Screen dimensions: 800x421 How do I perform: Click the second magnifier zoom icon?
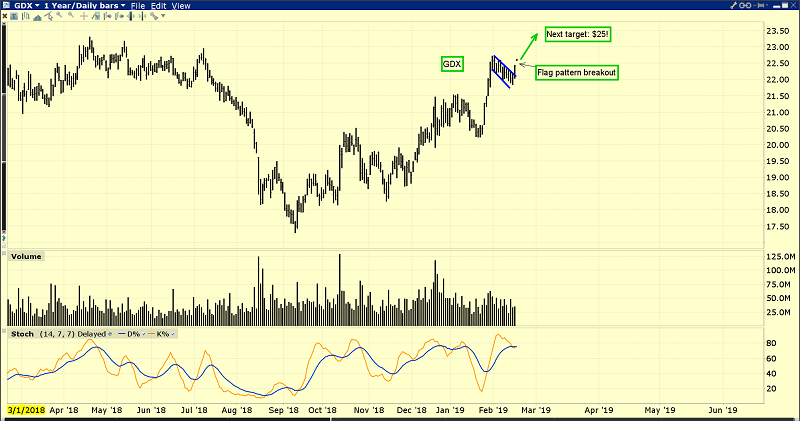(71, 15)
